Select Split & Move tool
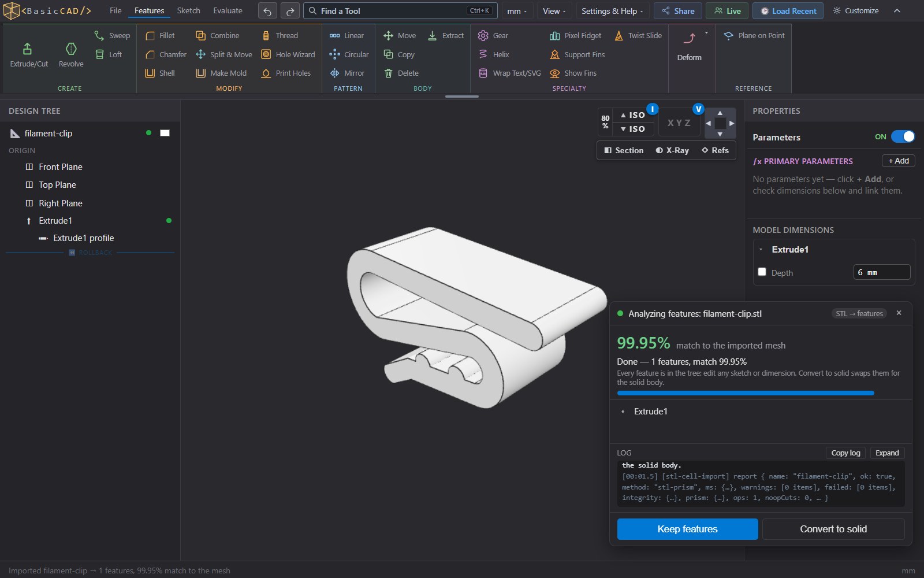Screen dimensions: 924x578 [x=224, y=54]
